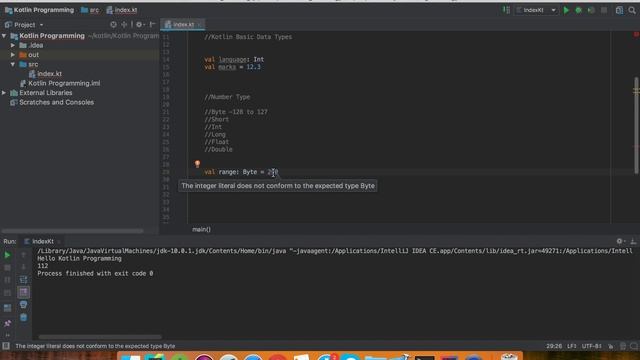640x360 pixels.
Task: Click the print output icon in Run panel
Action: click(24, 305)
